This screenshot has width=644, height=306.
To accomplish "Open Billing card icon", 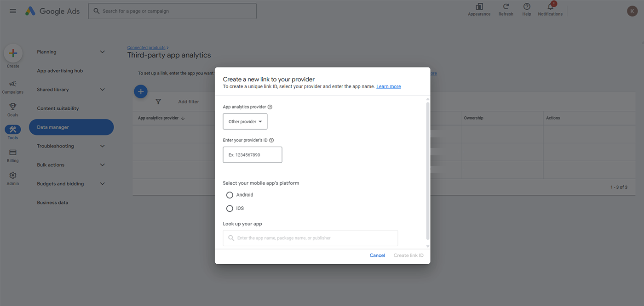I will click(13, 153).
